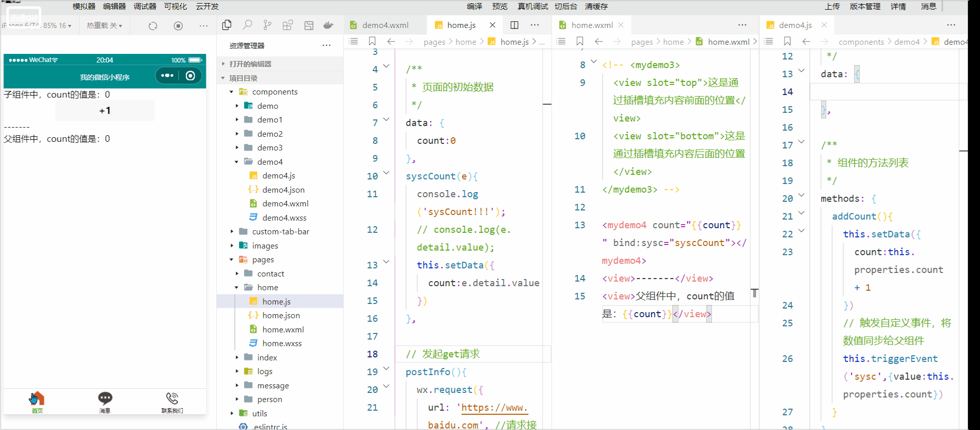Collapse the pages folder
The width and height of the screenshot is (980, 430).
263,259
